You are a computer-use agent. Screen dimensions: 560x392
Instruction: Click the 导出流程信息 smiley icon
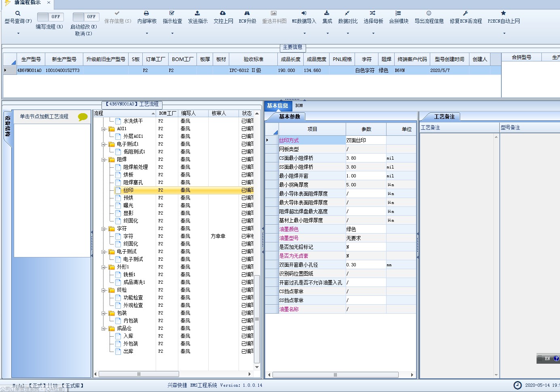(429, 13)
